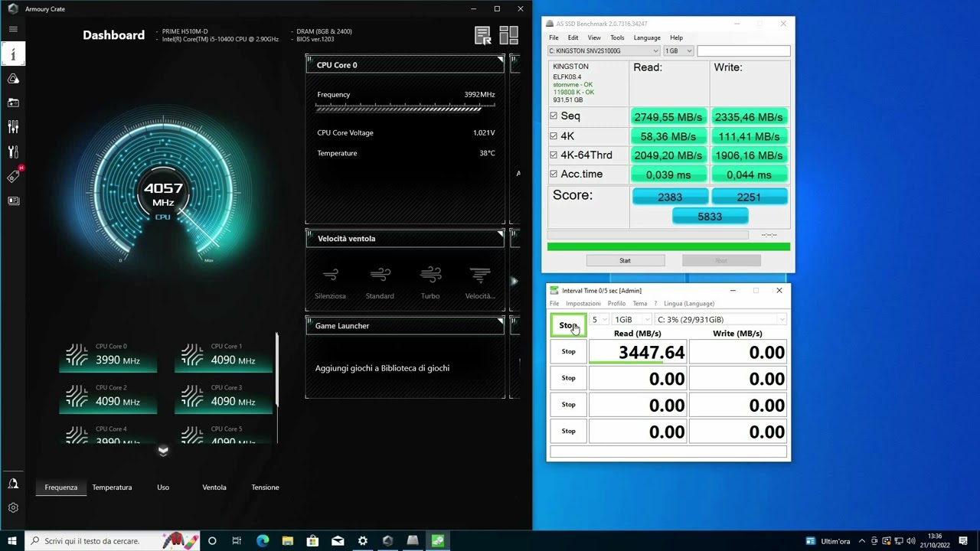The image size is (980, 551).
Task: Switch to the Ventola tab
Action: (214, 487)
